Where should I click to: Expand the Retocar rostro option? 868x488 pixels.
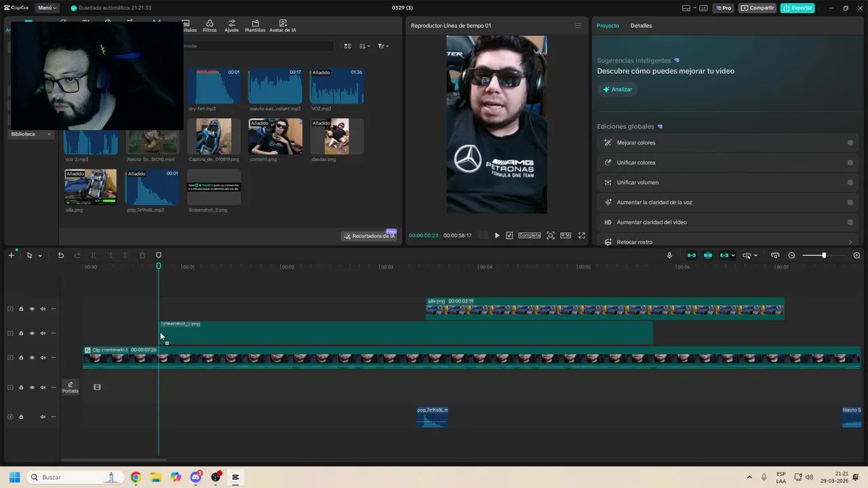click(850, 242)
